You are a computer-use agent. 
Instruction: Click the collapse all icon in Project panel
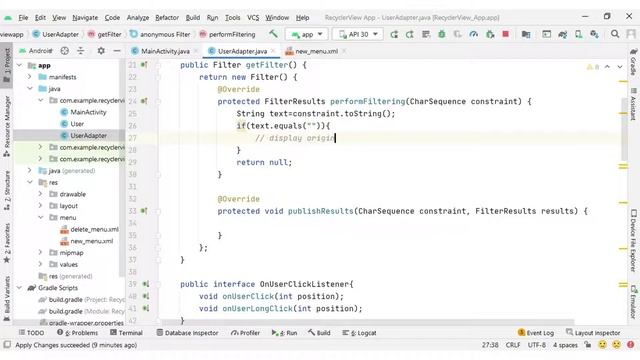click(x=80, y=51)
